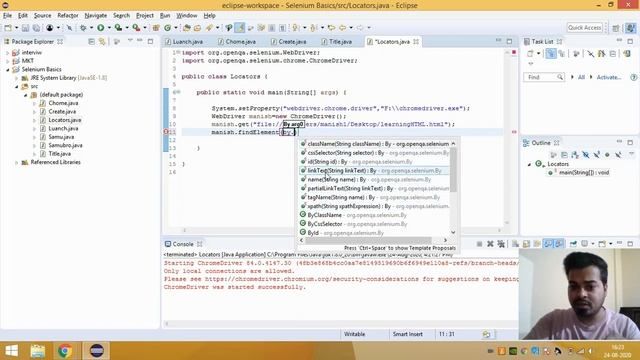Toggle Categorized view in Task List
The image size is (640, 360).
551,53
